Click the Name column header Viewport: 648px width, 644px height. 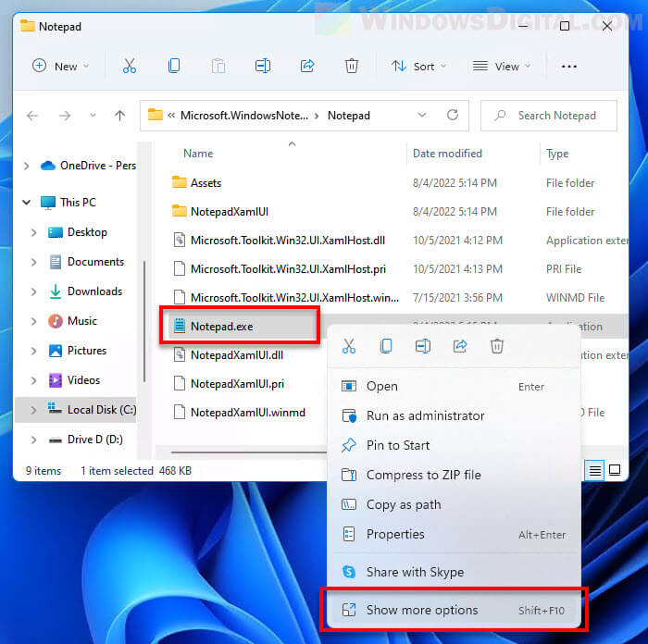point(198,154)
